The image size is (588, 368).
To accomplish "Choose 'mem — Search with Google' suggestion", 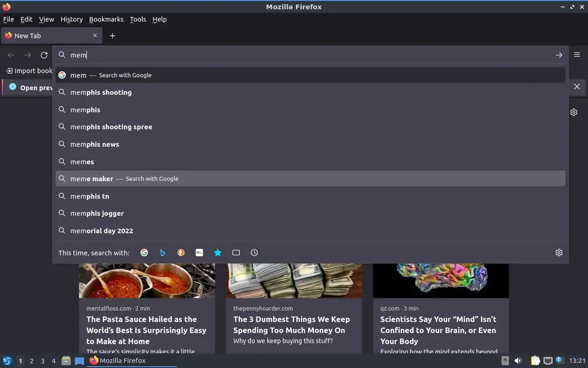I will [311, 75].
